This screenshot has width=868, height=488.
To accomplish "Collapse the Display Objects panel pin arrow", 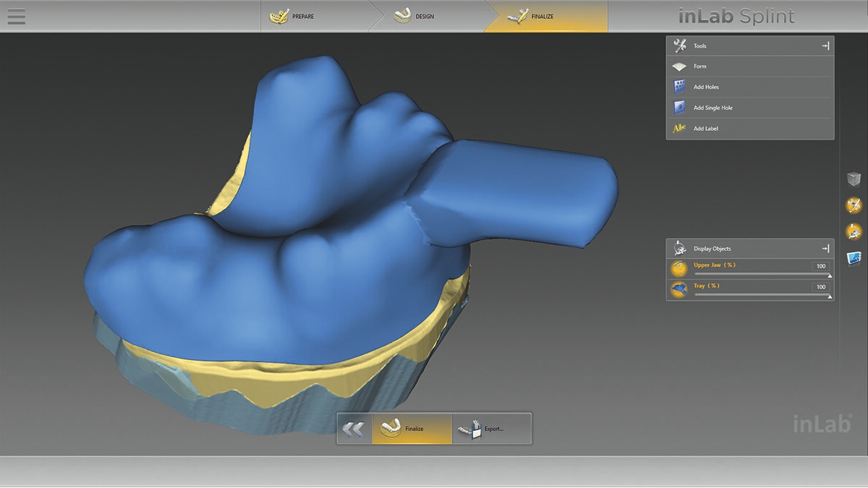I will (825, 249).
